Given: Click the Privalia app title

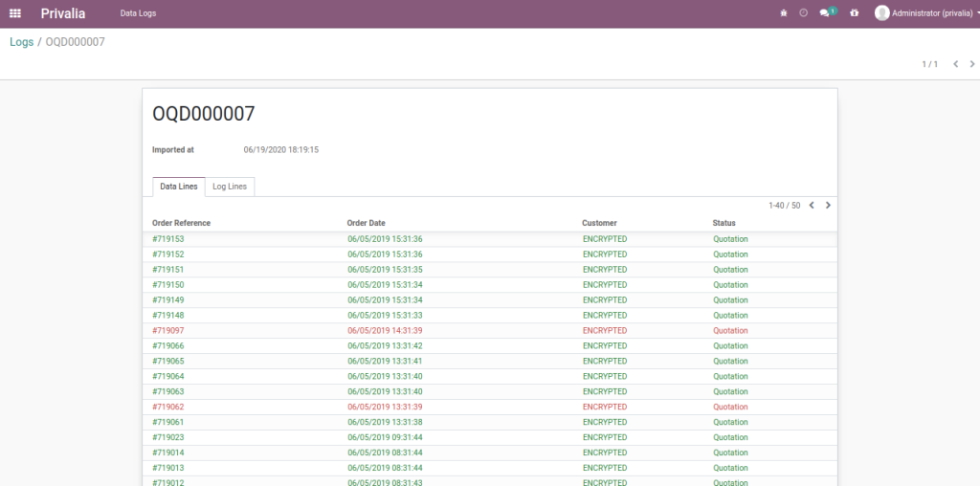Looking at the screenshot, I should (63, 13).
